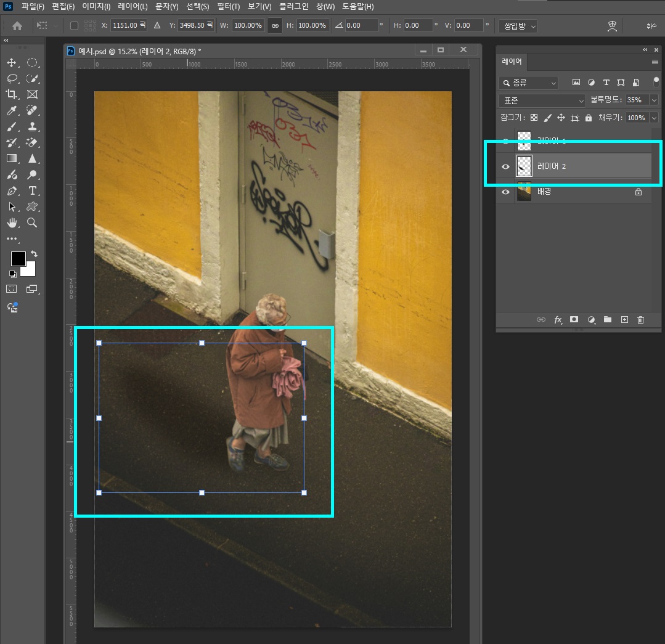Screen dimensions: 665x644
Task: Select the Spot Healing Brush tool
Action: 32,110
